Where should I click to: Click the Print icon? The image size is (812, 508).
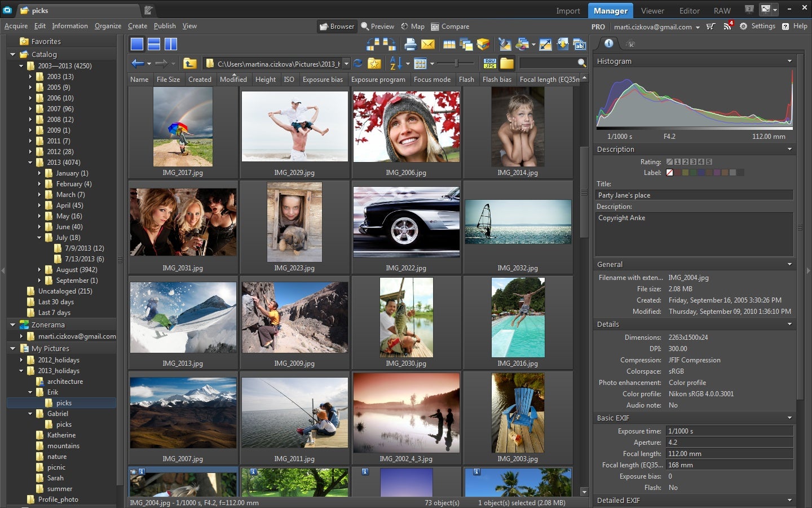click(x=411, y=44)
